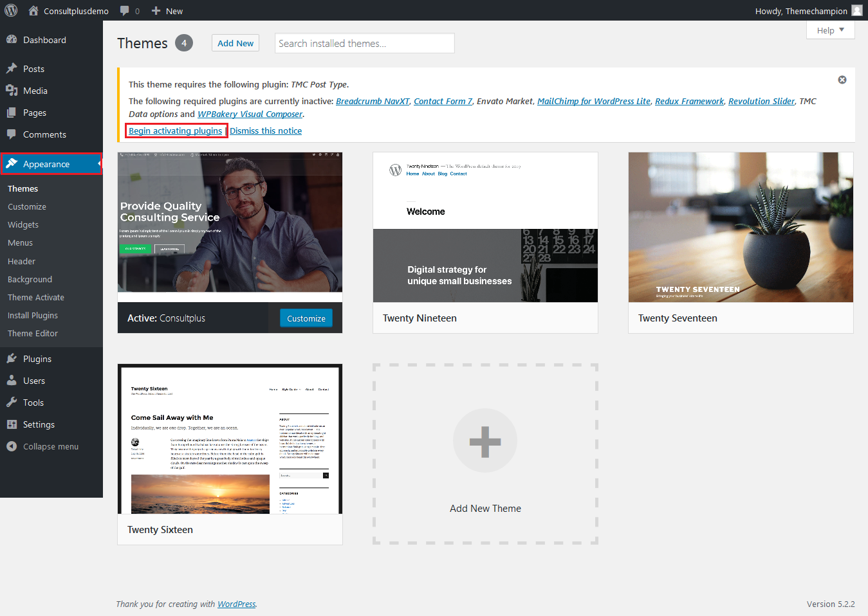868x616 pixels.
Task: Select the Twenty Seventeen theme thumbnail
Action: pos(741,228)
